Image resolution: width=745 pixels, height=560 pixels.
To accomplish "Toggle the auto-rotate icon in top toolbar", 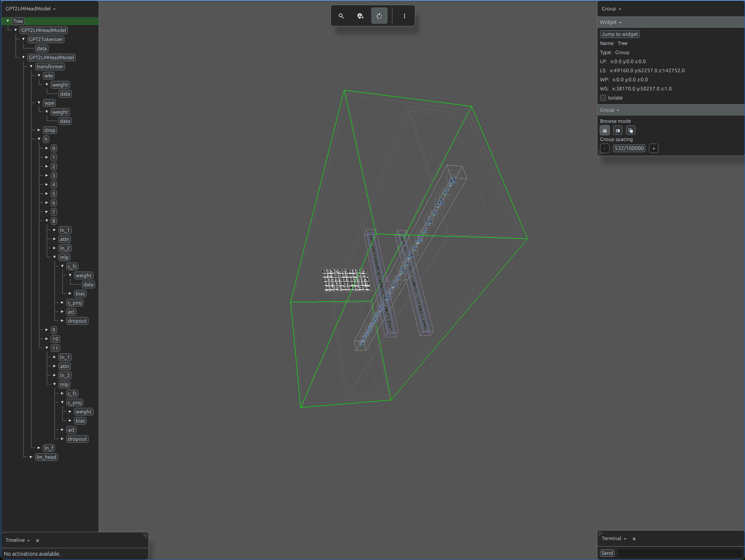I will pyautogui.click(x=379, y=16).
